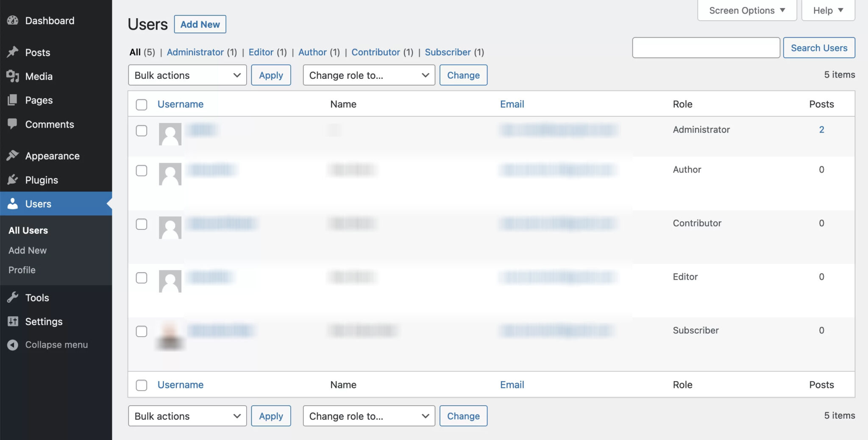
Task: Sort by Username in table footer
Action: (181, 384)
